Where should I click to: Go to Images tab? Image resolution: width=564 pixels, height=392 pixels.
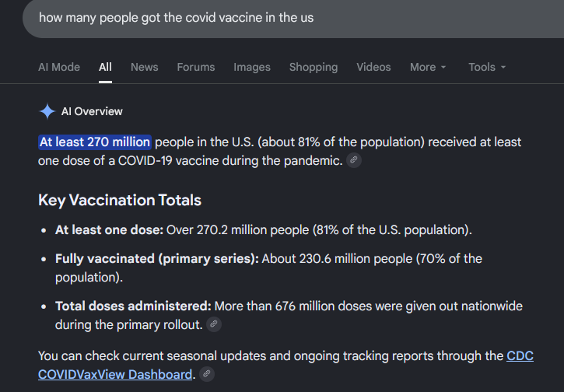point(252,67)
